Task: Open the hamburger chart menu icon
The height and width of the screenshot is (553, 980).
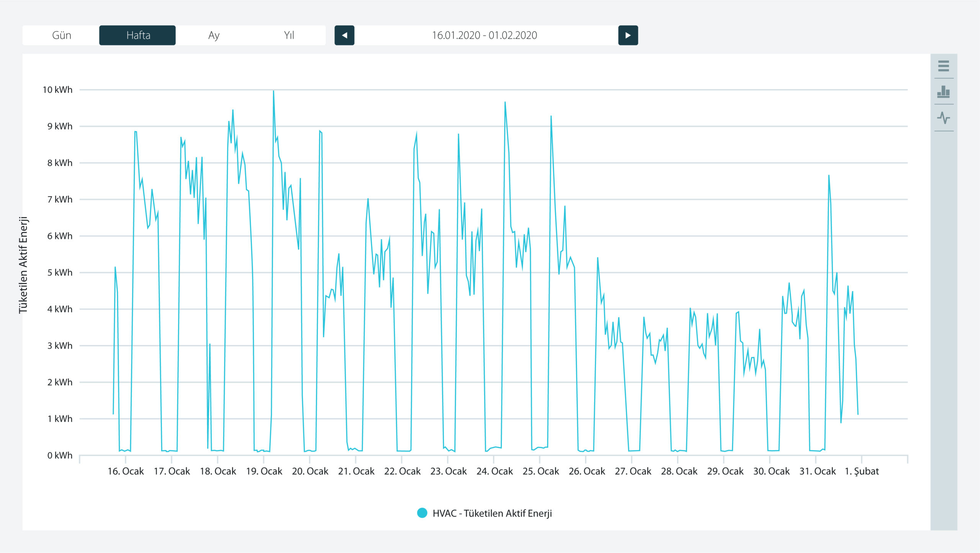Action: [944, 66]
